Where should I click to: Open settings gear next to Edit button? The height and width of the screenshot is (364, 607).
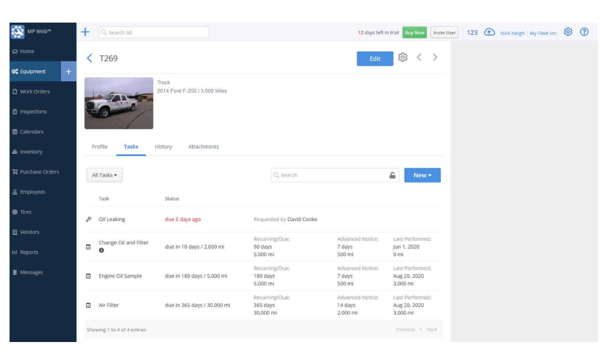click(403, 58)
